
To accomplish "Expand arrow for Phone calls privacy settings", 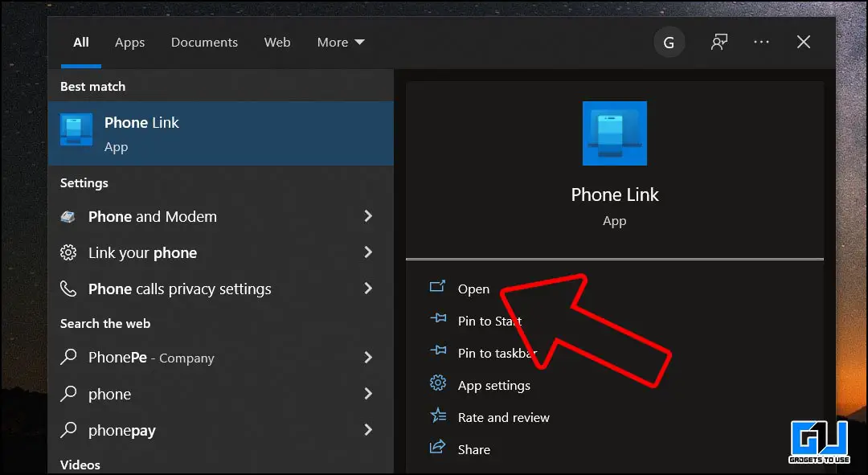I will click(x=368, y=288).
